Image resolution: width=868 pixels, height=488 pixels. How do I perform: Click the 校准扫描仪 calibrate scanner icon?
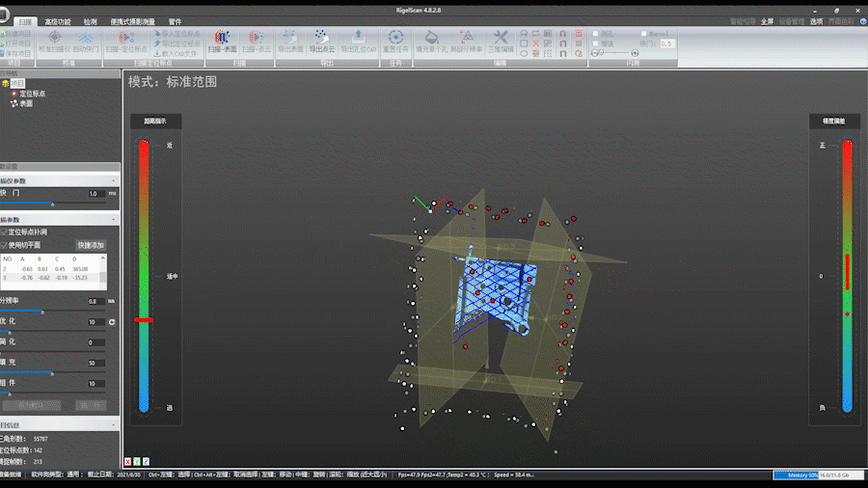[54, 38]
